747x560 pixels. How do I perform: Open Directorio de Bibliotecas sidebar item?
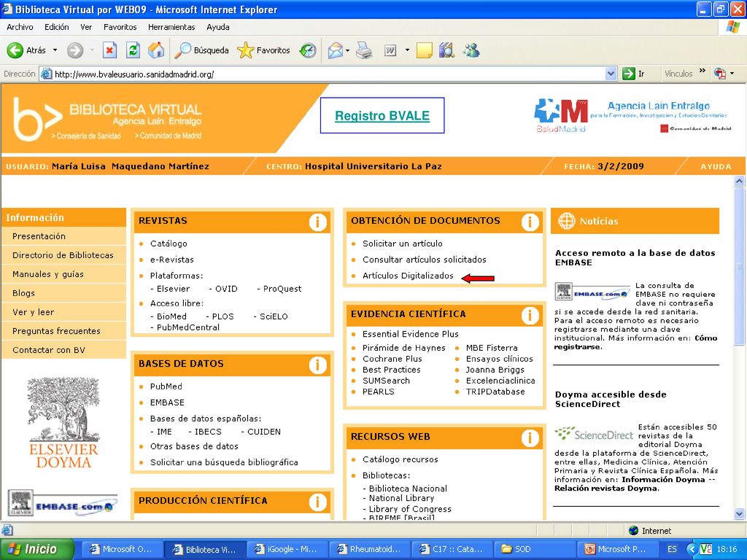click(x=63, y=255)
